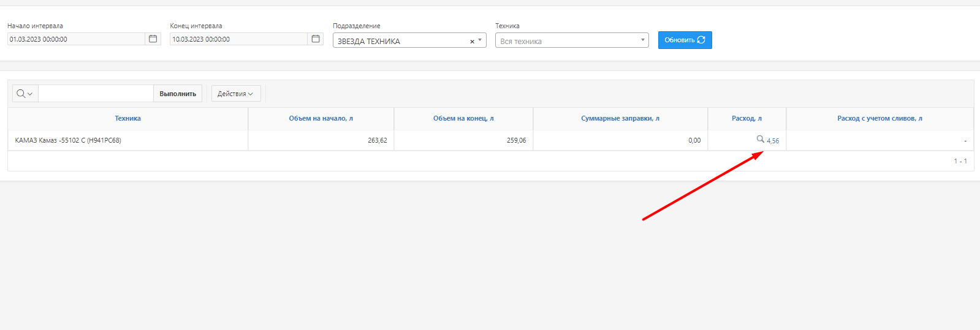Open calendar picker for Конец интервала
The height and width of the screenshot is (330, 980).
[316, 39]
